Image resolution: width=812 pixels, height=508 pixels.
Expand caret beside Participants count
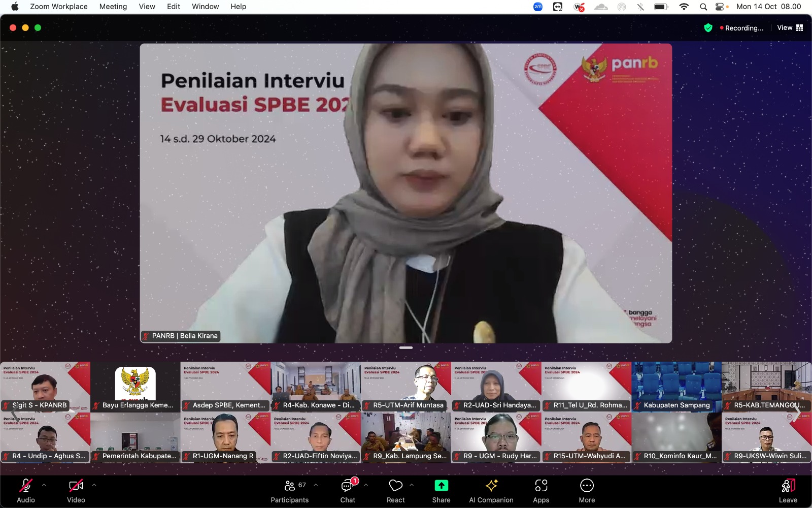pos(316,485)
